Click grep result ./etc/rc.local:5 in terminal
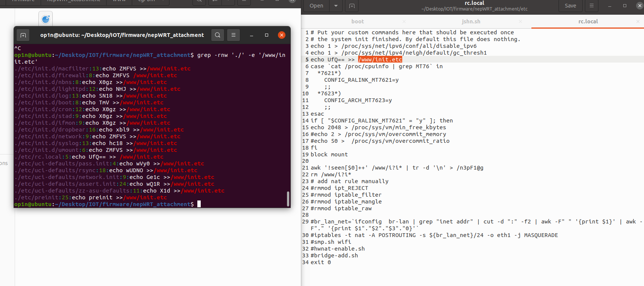 pyautogui.click(x=89, y=157)
